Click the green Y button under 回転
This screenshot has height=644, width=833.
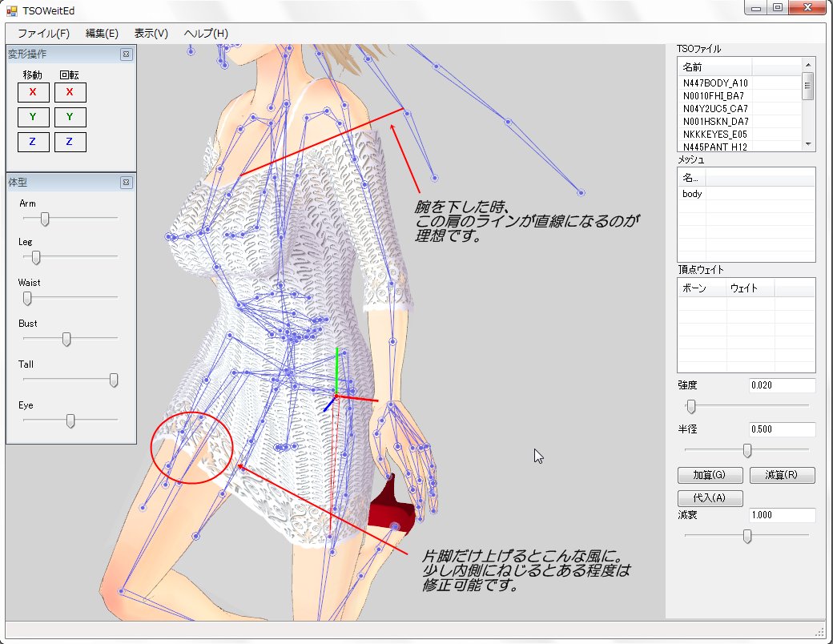click(70, 118)
